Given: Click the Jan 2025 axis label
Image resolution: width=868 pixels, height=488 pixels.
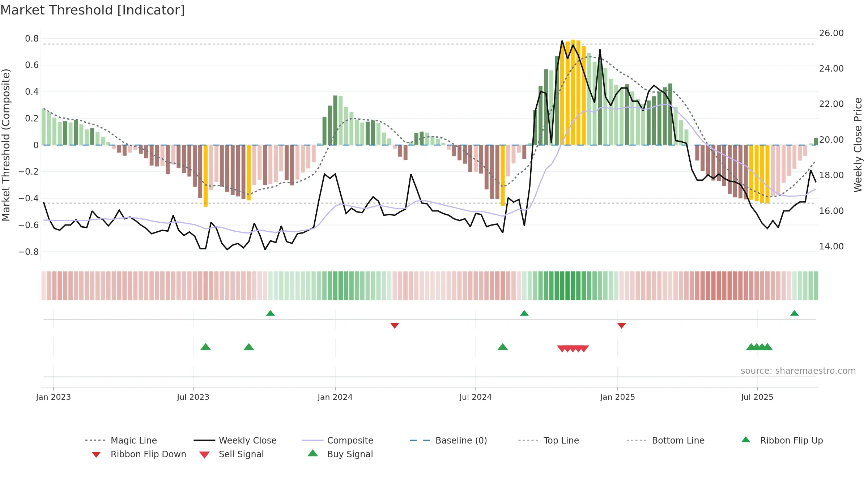Looking at the screenshot, I should tap(618, 397).
